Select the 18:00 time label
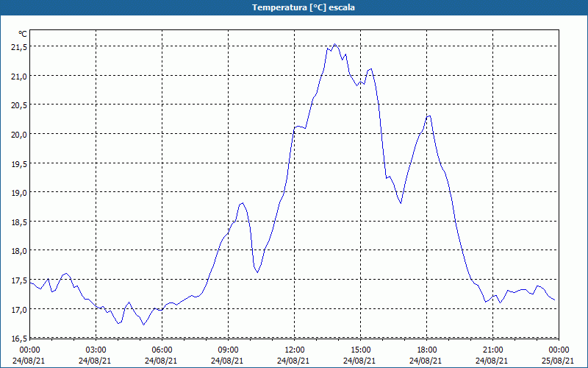588x368 pixels. point(427,350)
